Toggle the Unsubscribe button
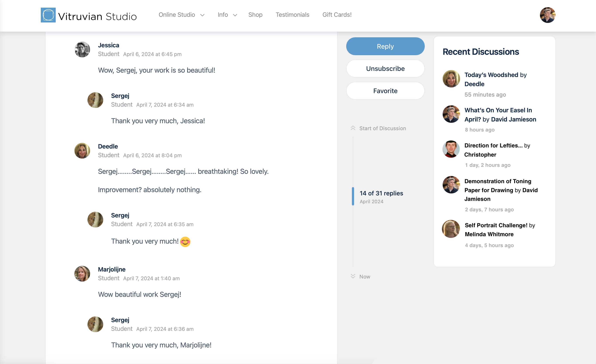This screenshot has height=364, width=596. tap(385, 69)
